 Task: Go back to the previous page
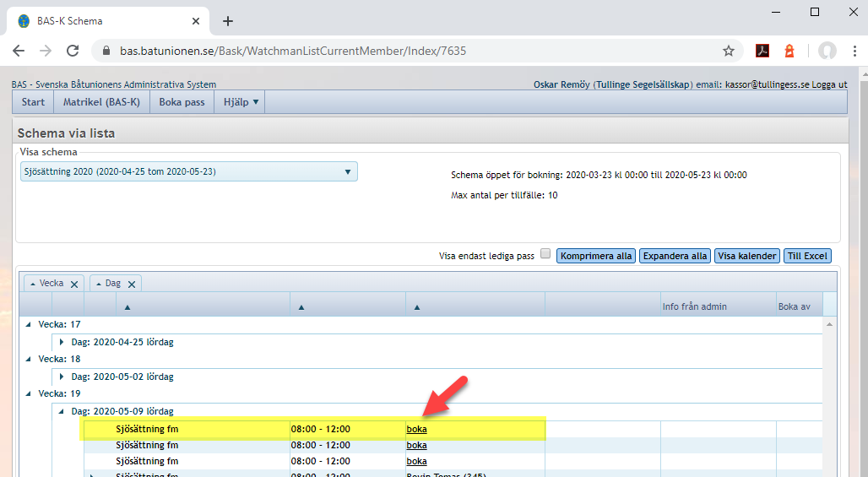[x=19, y=51]
